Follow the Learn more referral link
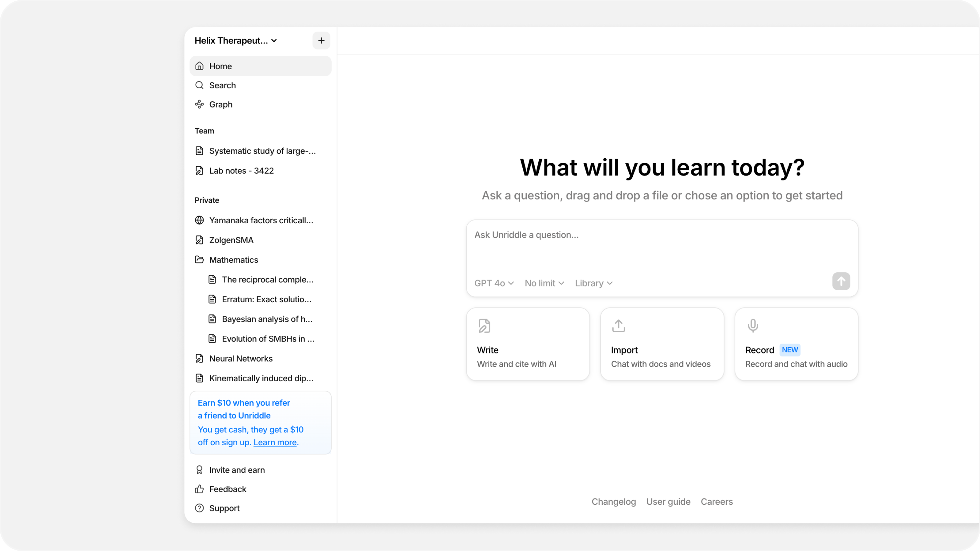Screen dimensions: 980x551 pyautogui.click(x=275, y=442)
